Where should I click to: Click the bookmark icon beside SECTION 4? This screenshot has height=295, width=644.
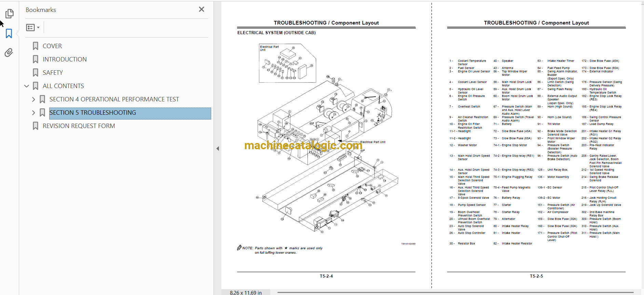(42, 99)
